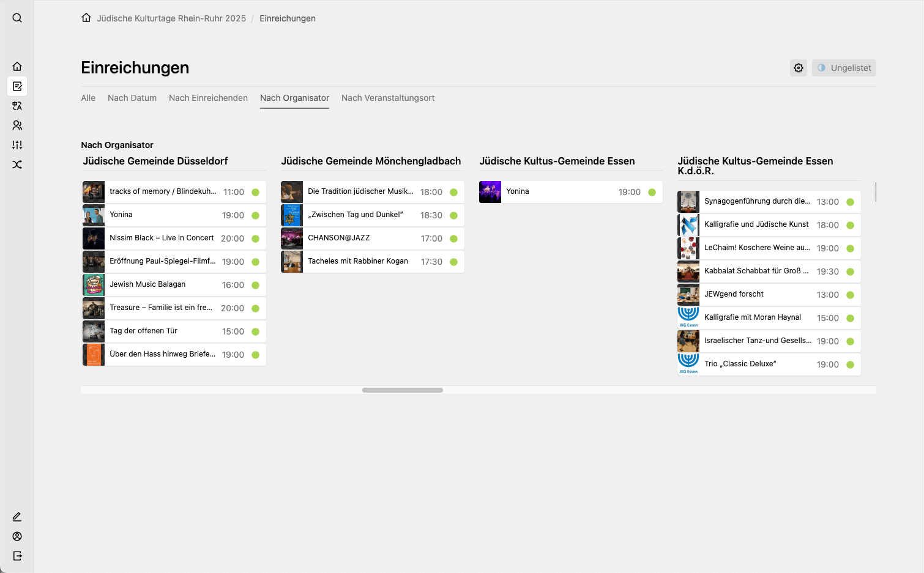
Task: Open Nissim Black – Live in Concert
Action: (x=174, y=238)
